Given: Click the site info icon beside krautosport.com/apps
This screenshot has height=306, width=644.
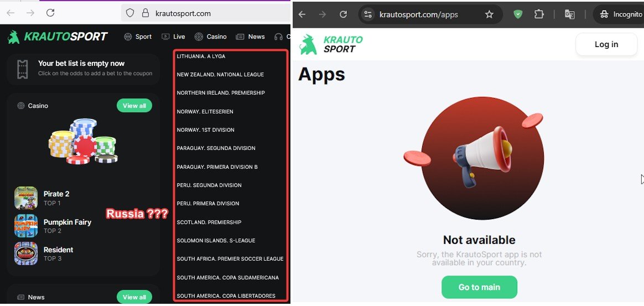Looking at the screenshot, I should click(368, 14).
